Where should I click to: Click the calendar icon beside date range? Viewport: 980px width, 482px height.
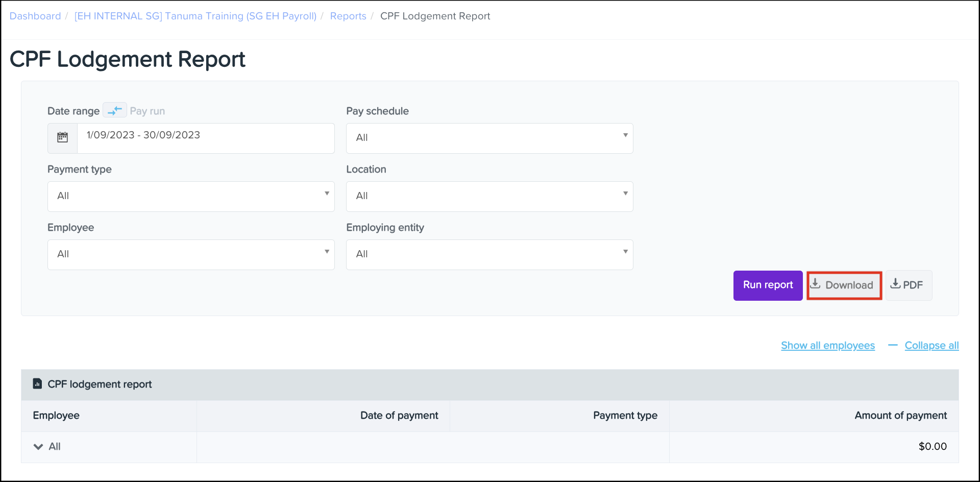click(62, 138)
